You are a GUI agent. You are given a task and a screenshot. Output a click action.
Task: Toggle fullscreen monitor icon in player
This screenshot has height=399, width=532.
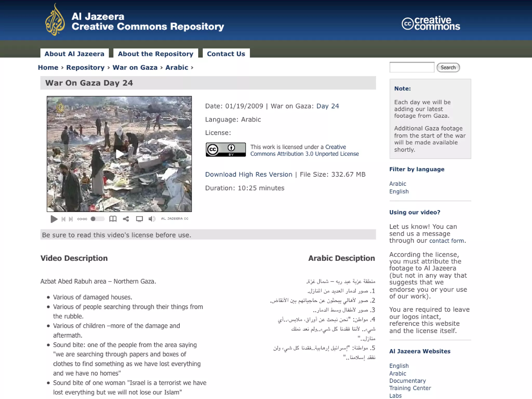[x=139, y=219]
